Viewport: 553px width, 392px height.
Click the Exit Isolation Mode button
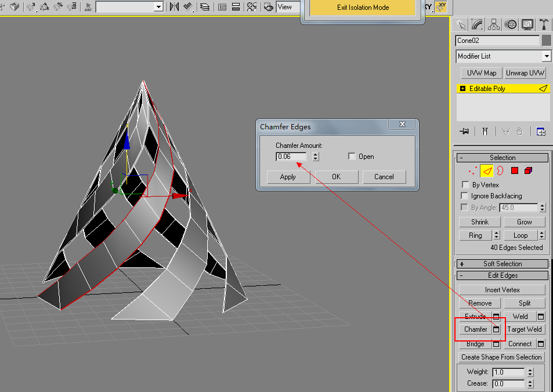coord(363,8)
